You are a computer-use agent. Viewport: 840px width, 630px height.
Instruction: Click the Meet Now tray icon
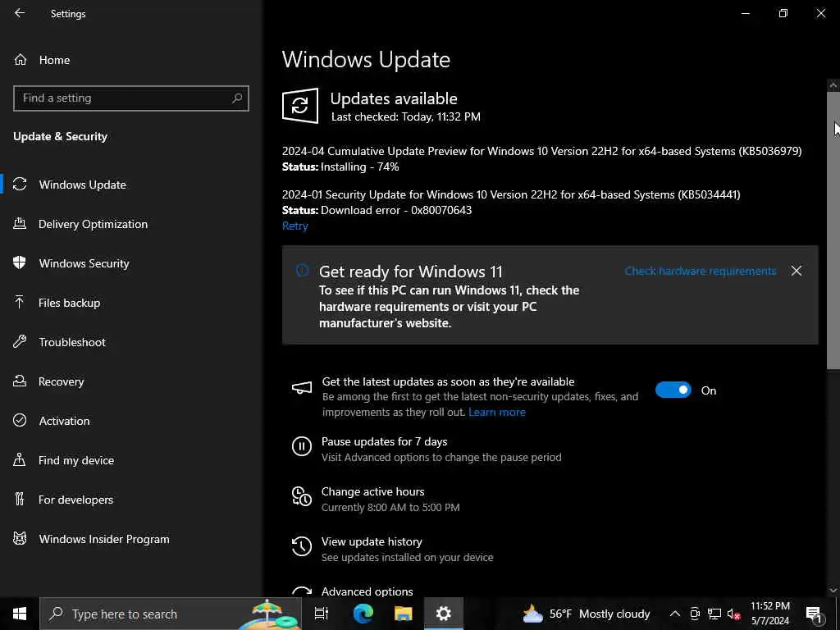[695, 614]
